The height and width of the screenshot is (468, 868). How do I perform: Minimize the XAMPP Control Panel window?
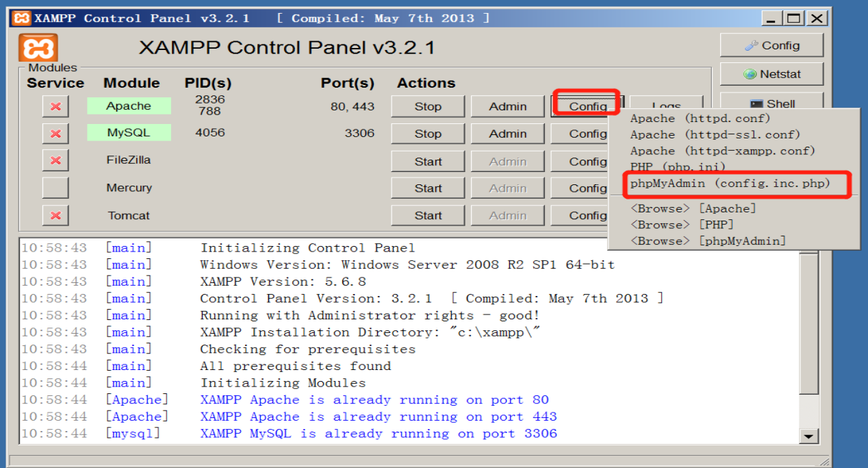pos(772,19)
